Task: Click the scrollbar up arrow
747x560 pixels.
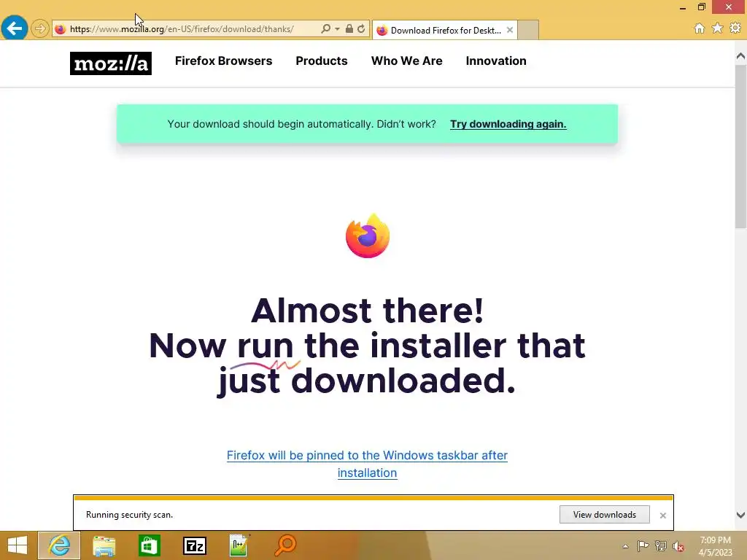Action: pyautogui.click(x=741, y=56)
